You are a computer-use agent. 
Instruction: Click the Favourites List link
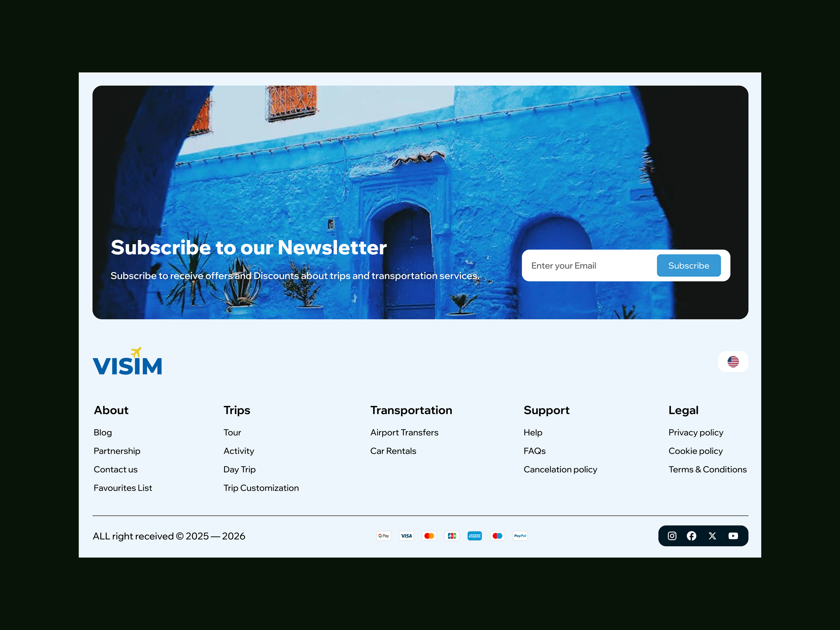pos(123,488)
